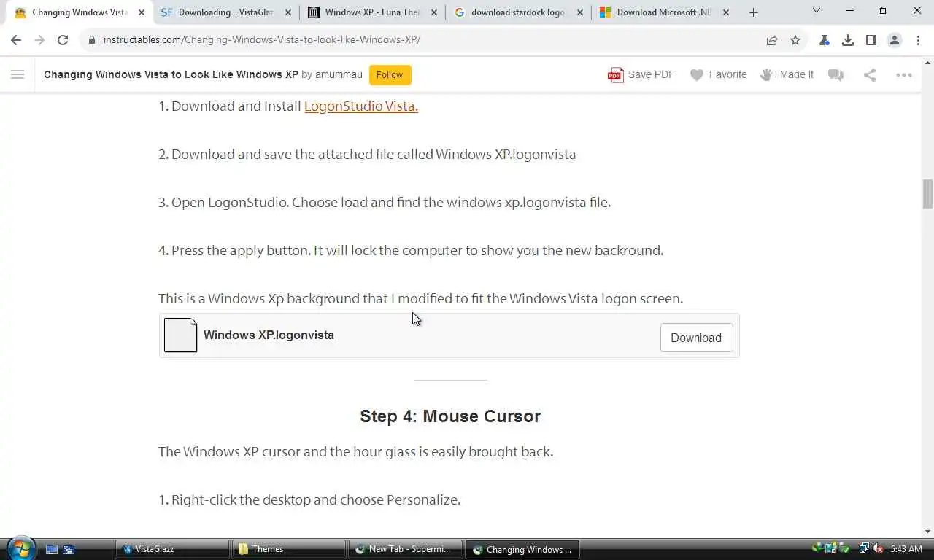Toggle the browser side panel

tap(871, 40)
